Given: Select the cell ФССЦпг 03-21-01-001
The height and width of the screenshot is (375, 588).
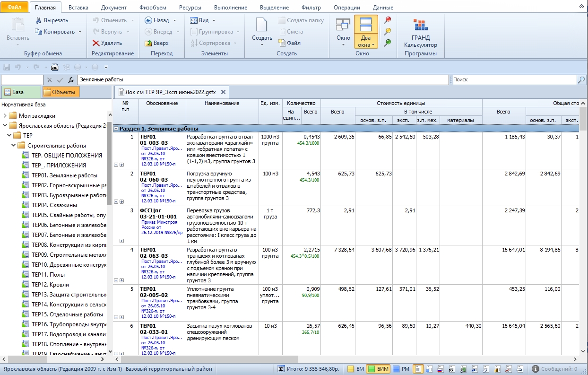Looking at the screenshot, I should tap(162, 226).
